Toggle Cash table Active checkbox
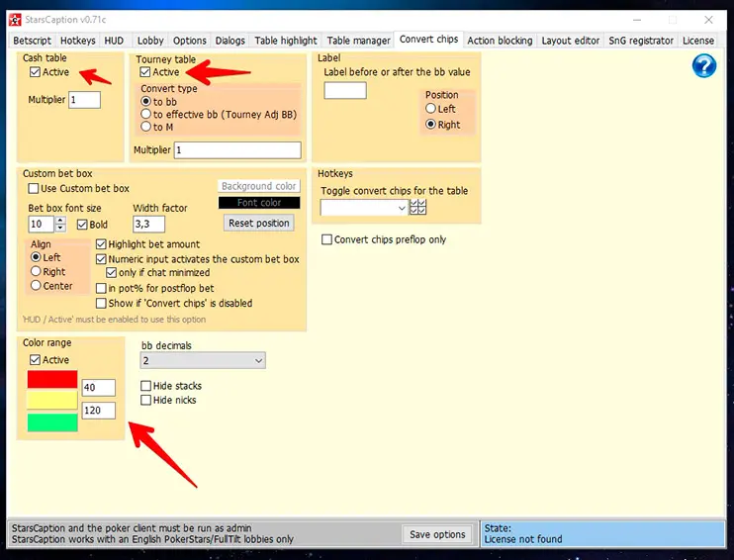734x560 pixels. [36, 72]
